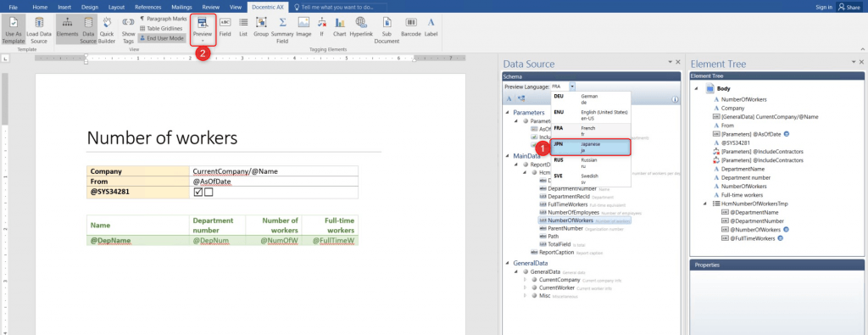The image size is (868, 335).
Task: Switch to the Mailings ribbon tab
Action: pos(181,7)
